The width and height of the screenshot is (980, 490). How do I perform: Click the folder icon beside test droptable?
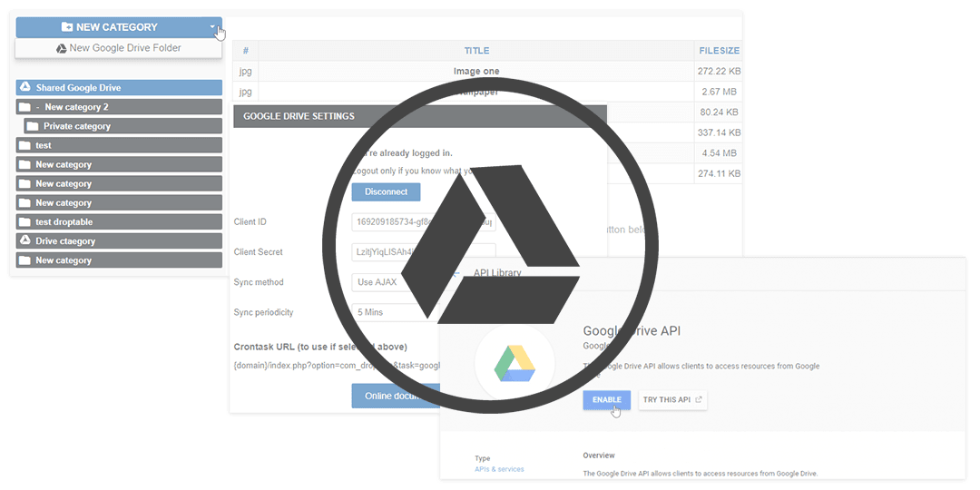(x=24, y=222)
